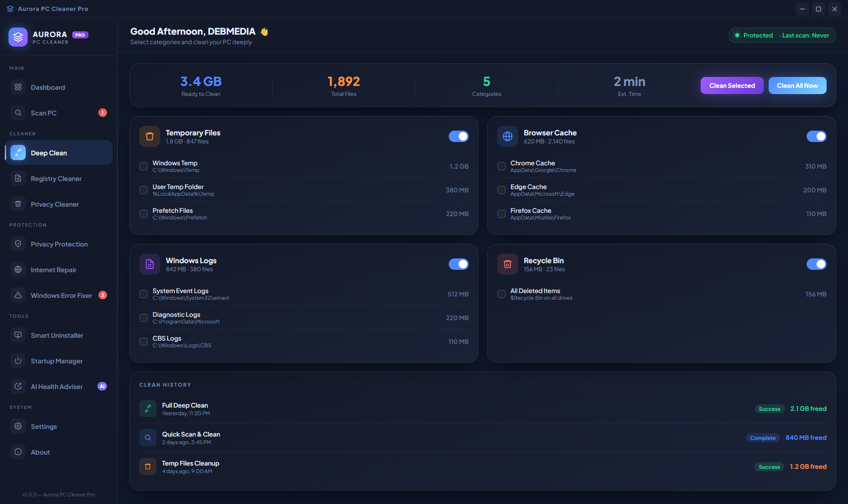
Task: Toggle the Browser Cache category switch
Action: [x=817, y=137]
